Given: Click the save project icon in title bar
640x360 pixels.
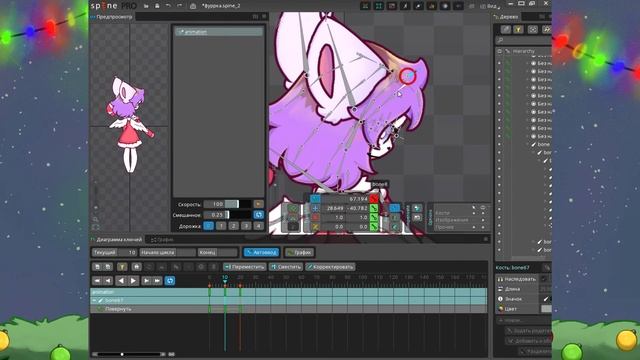Looking at the screenshot, I should click(x=157, y=6).
